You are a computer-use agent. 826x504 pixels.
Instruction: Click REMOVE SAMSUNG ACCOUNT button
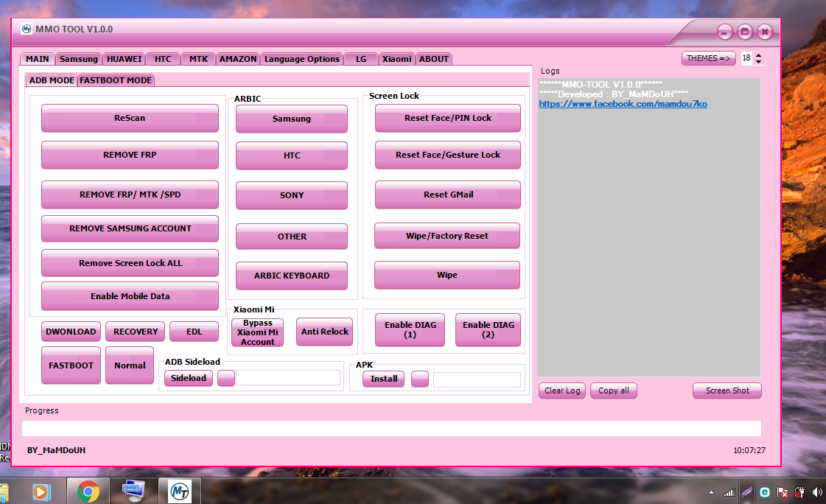[130, 228]
